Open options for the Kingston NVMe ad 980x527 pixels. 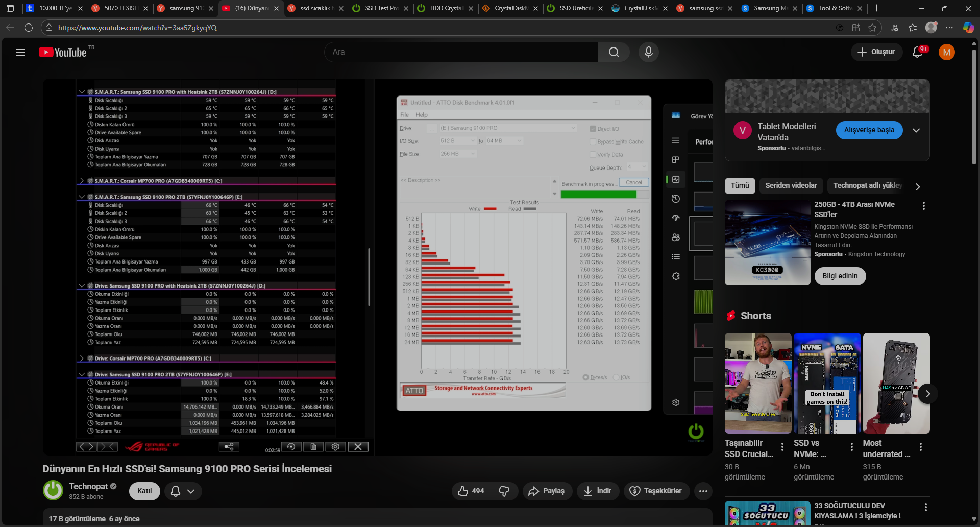[923, 206]
